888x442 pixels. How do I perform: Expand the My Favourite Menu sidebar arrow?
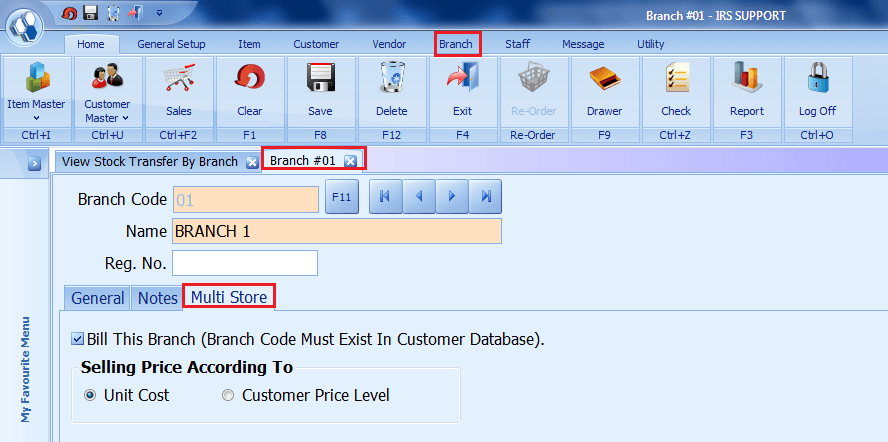click(35, 164)
